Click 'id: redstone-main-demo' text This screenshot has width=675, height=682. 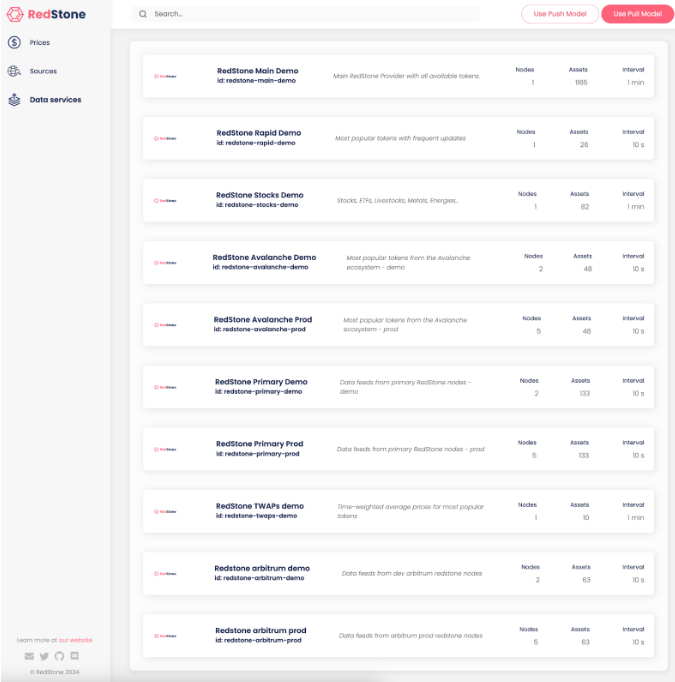pyautogui.click(x=256, y=80)
